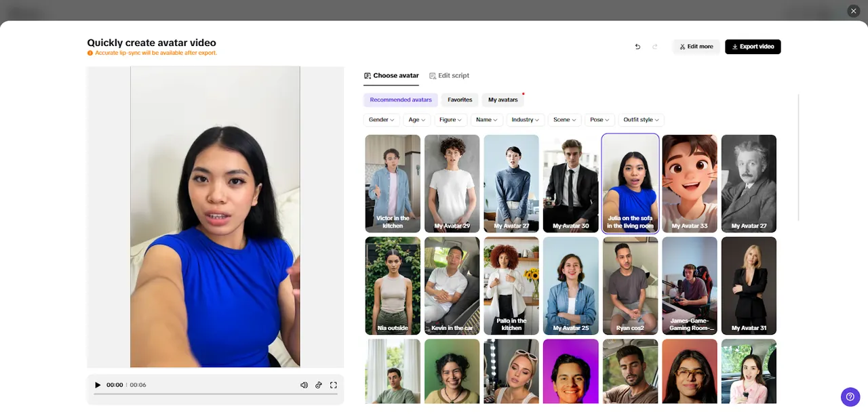Deselect the Julia on the sofa avatar
Screen dimensions: 868x414
[629, 183]
